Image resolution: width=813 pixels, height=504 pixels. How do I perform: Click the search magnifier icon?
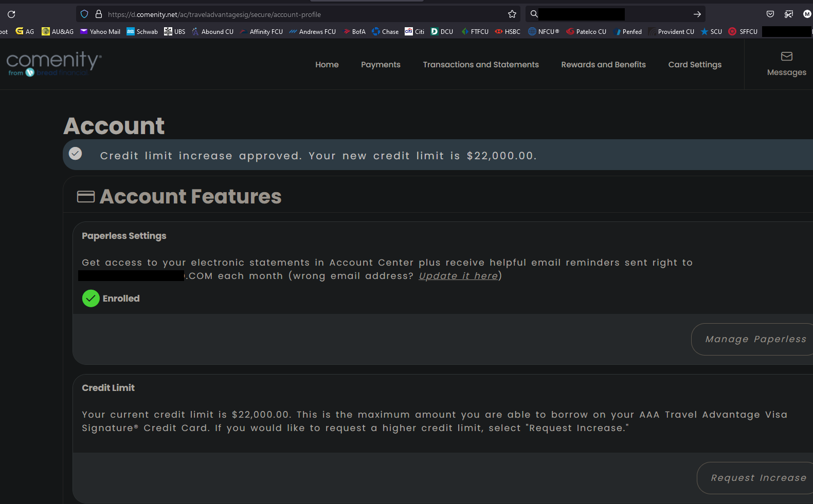534,14
